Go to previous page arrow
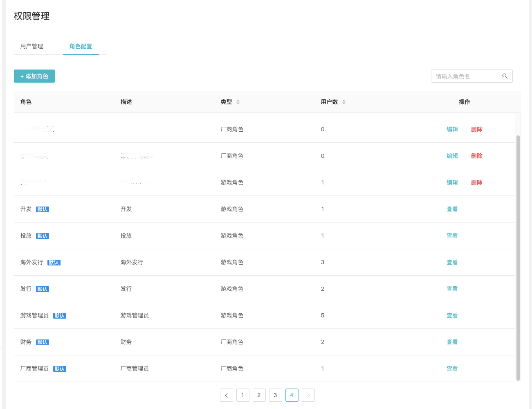 click(x=227, y=395)
